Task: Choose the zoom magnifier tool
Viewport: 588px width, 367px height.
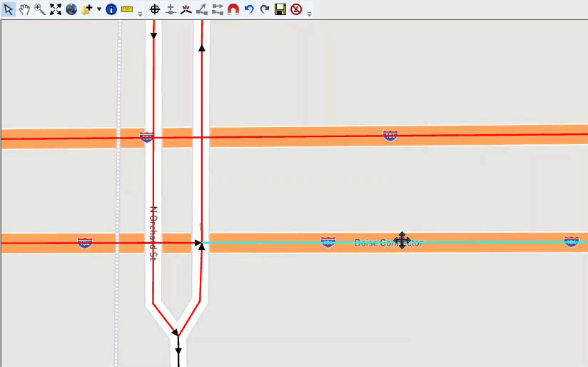Action: (40, 9)
